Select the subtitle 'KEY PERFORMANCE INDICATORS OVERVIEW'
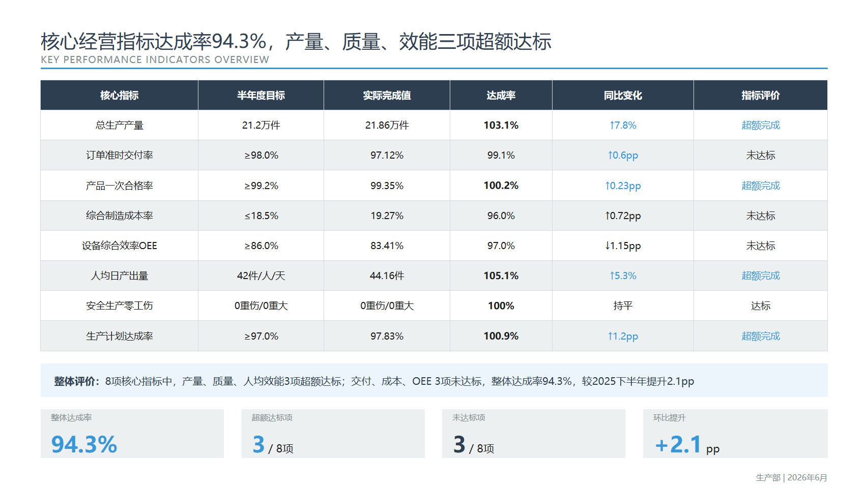The height and width of the screenshot is (488, 868). [x=155, y=59]
